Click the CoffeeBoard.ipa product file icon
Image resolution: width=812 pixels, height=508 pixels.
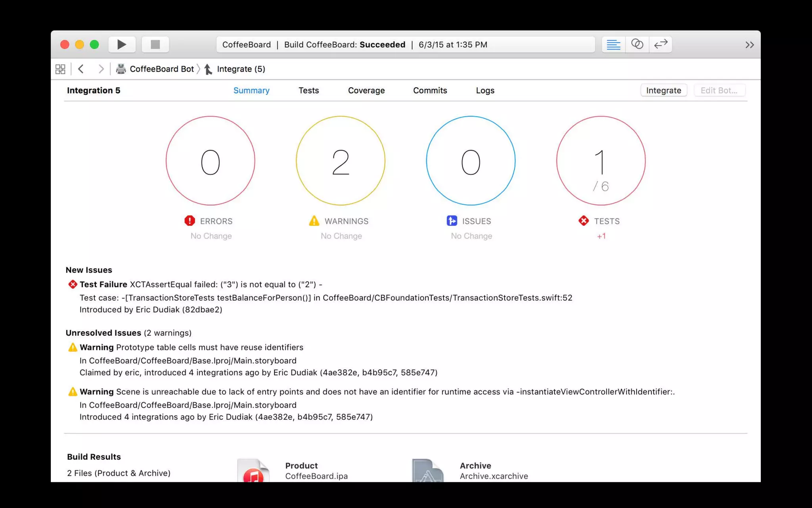point(253,471)
